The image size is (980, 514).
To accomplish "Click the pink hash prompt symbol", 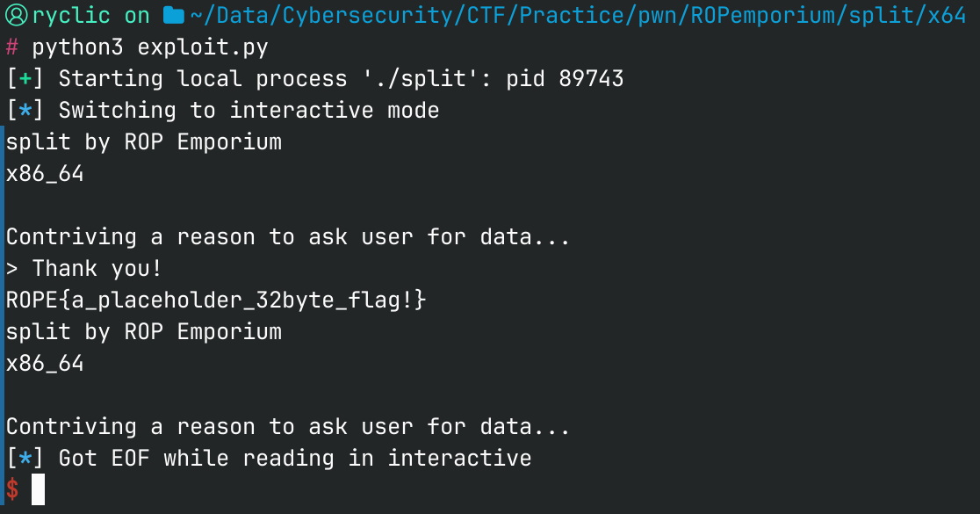I will (12, 47).
